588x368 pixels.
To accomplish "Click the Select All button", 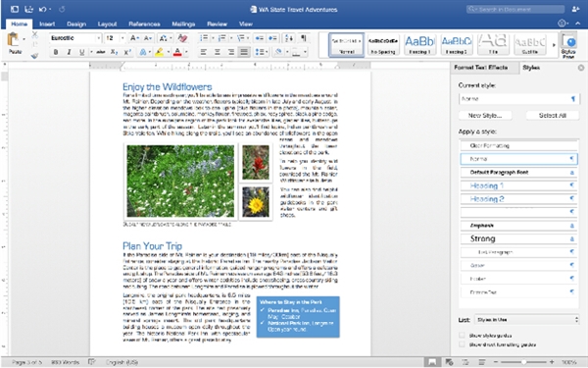I will (x=553, y=115).
